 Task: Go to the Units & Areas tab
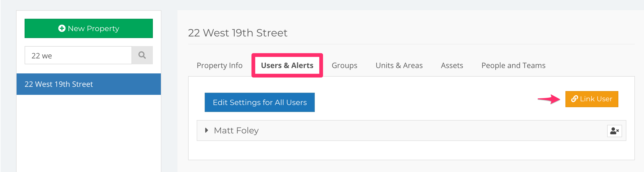coord(399,65)
